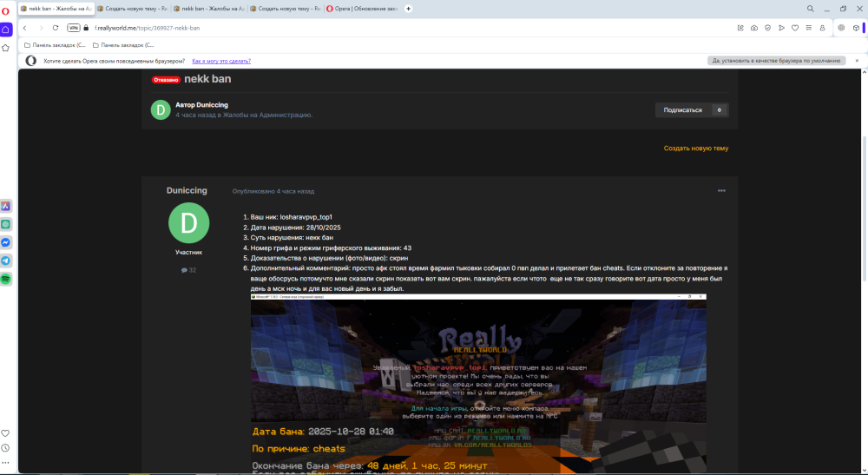Click the red Отказано status badge
Screen dimensions: 868x475
(x=166, y=80)
